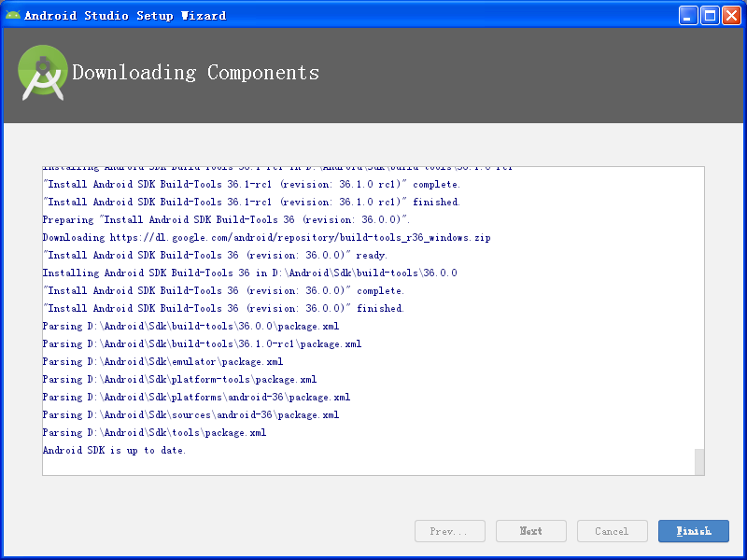This screenshot has height=560, width=747.
Task: Click 'Installing Android SDK Build-Tools 36 in D:' line
Action: (x=249, y=273)
